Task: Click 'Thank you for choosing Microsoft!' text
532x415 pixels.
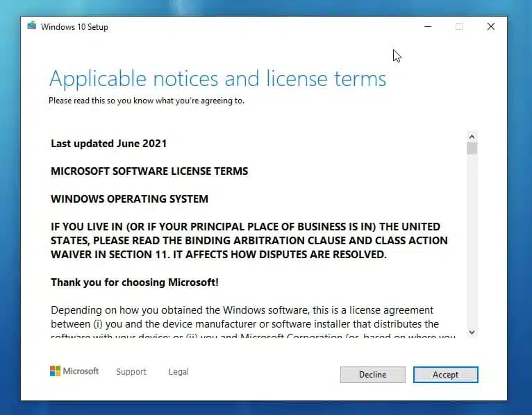Action: [x=134, y=282]
